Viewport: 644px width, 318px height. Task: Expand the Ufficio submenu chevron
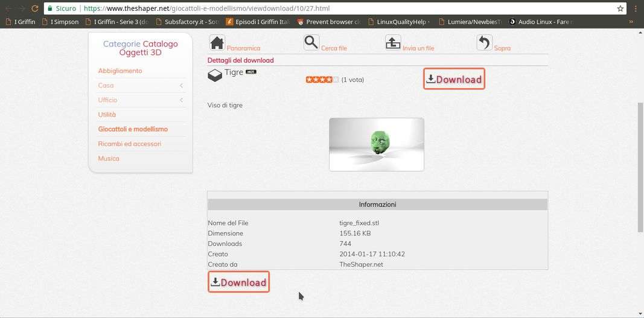coord(181,100)
